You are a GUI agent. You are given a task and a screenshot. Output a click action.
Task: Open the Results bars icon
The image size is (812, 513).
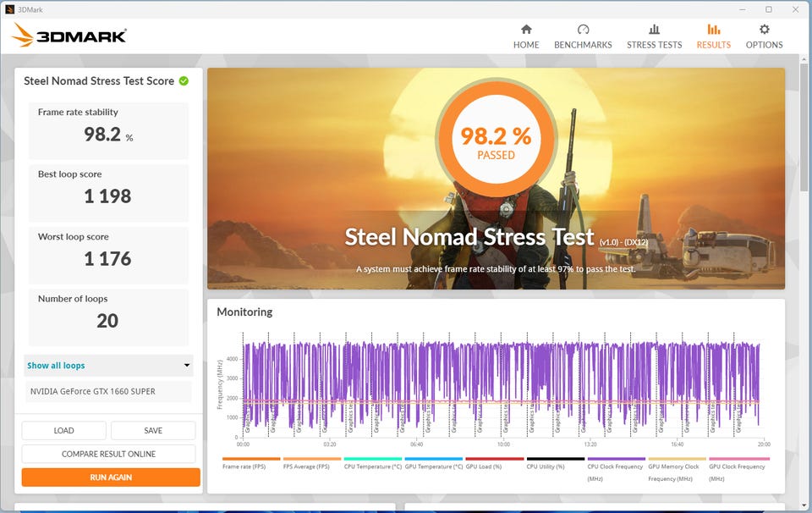tap(714, 29)
